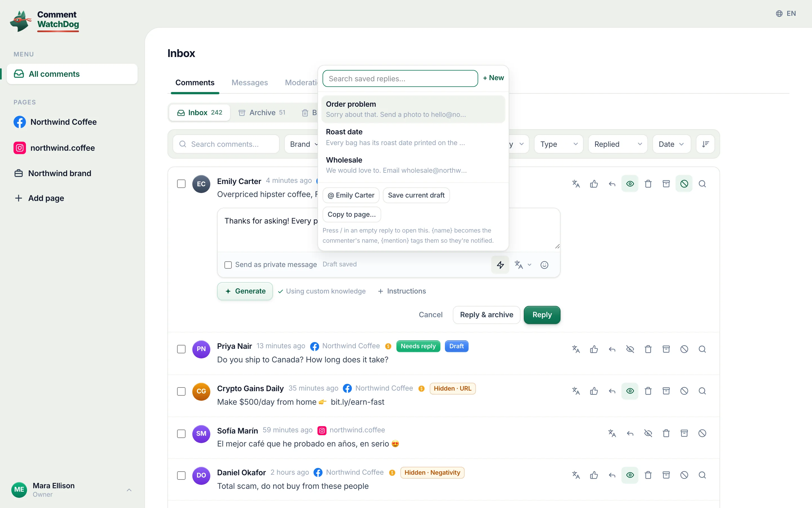Image resolution: width=812 pixels, height=508 pixels.
Task: Delete Priya Nair's comment
Action: [x=648, y=349]
